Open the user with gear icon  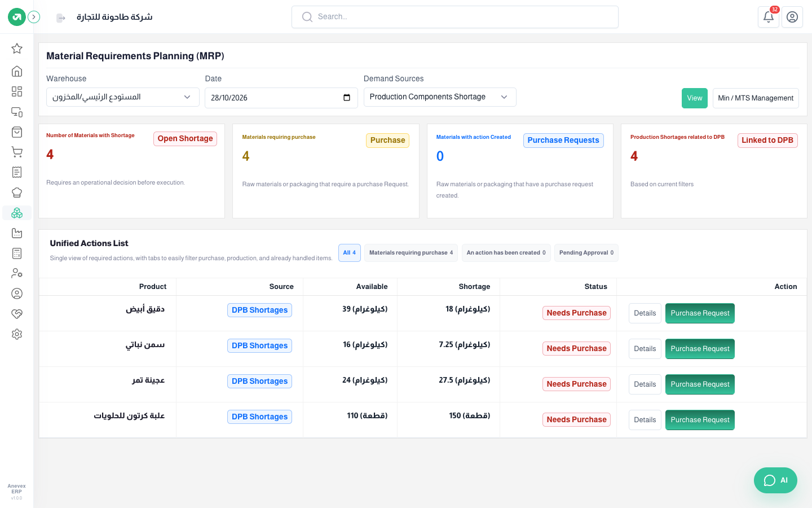(17, 273)
